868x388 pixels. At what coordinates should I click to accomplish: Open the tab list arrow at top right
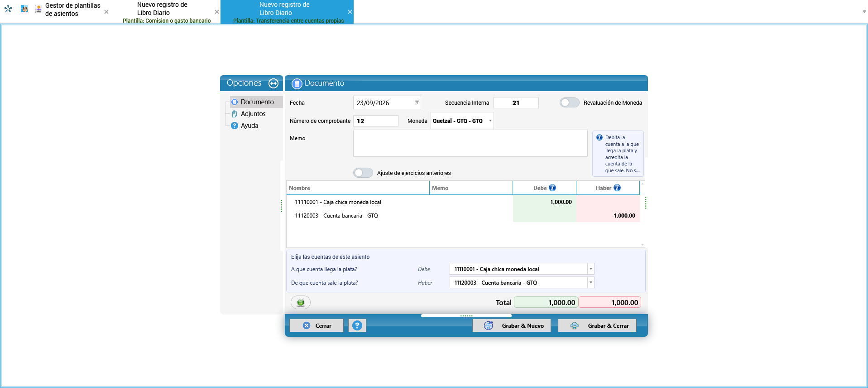(864, 12)
